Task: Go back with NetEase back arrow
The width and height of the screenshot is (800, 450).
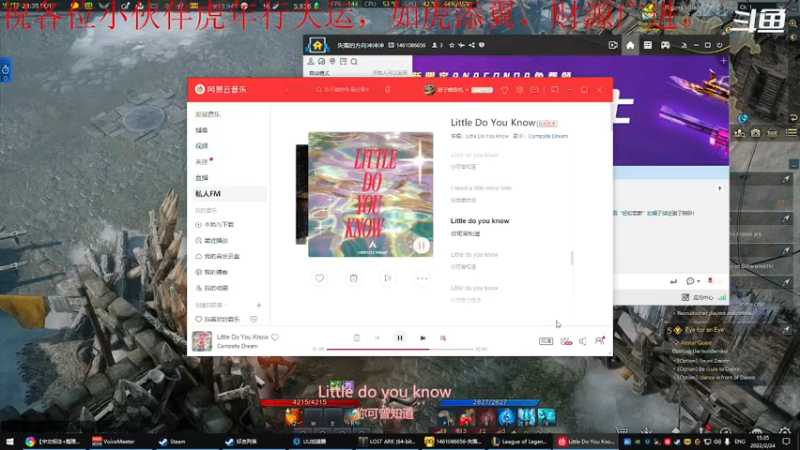Action: click(x=287, y=90)
